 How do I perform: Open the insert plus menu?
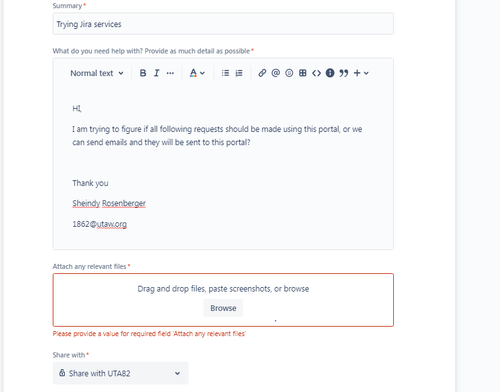[361, 73]
